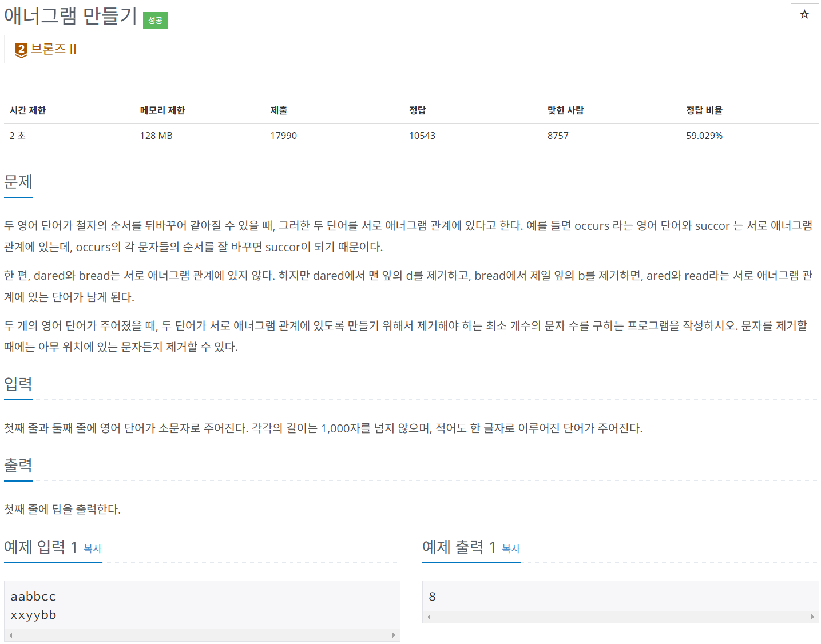Click the Bronze II tier badge icon
The image size is (821, 644).
(x=21, y=50)
